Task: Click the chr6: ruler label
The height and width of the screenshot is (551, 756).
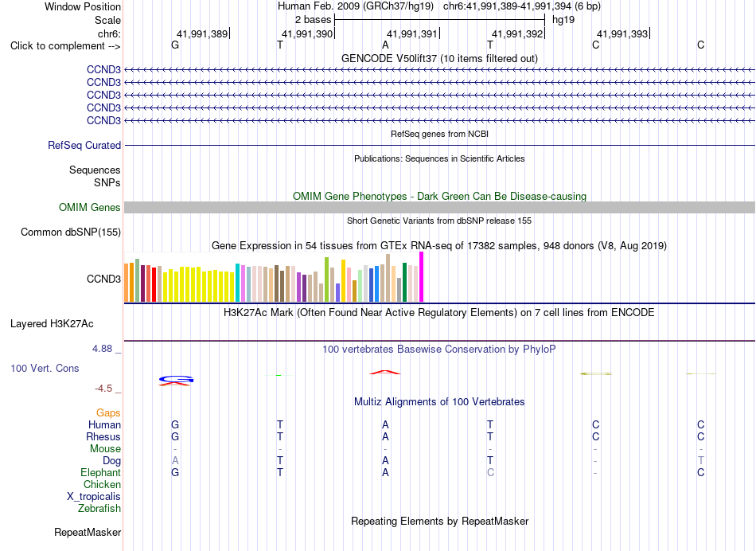Action: point(110,33)
